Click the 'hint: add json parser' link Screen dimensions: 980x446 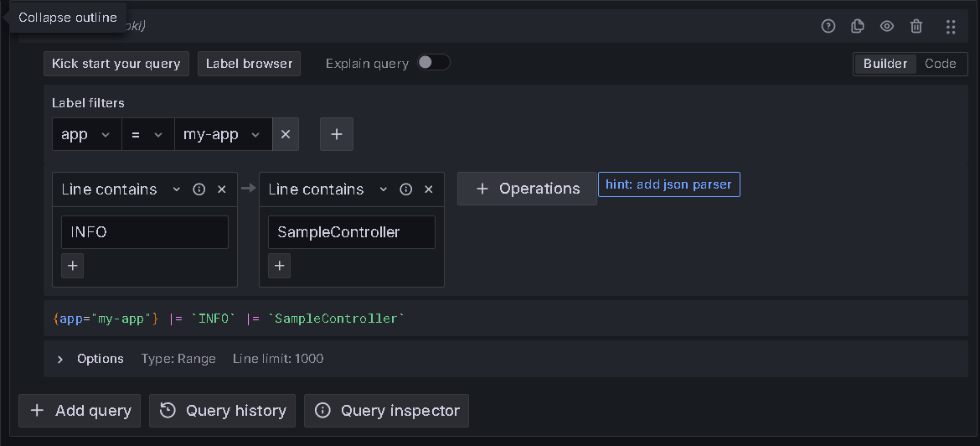click(668, 184)
